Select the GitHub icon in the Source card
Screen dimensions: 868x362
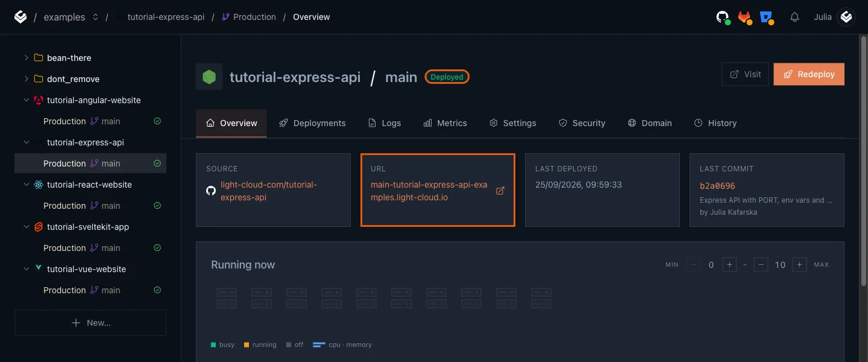tap(211, 191)
